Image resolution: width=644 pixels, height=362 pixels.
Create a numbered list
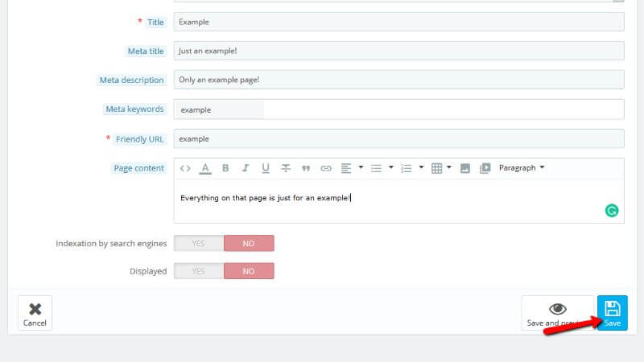pos(407,168)
